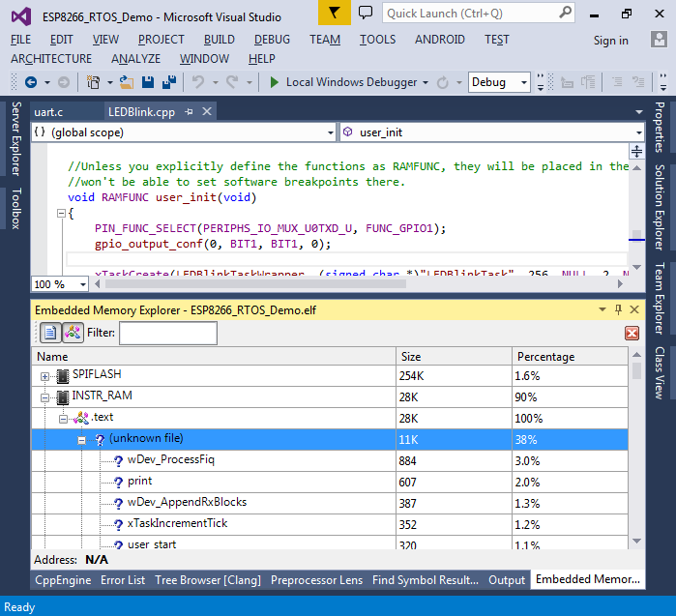Select the wDev_ProcessFiq row
This screenshot has width=676, height=616.
point(330,461)
